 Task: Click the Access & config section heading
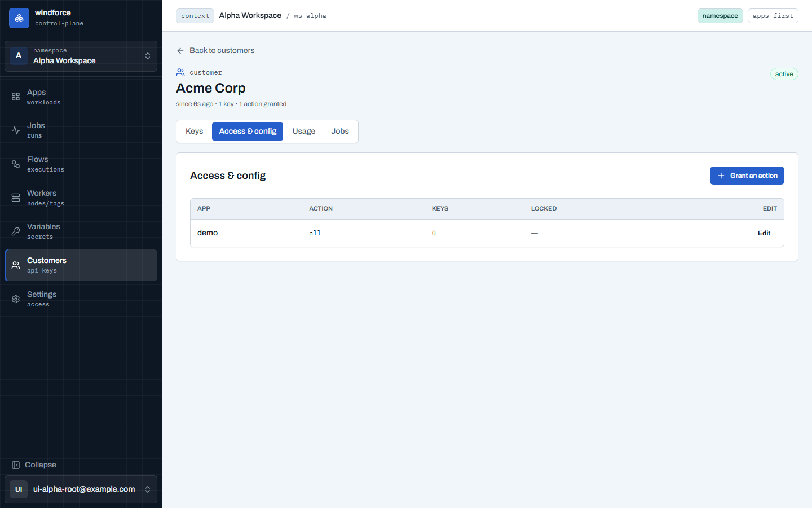tap(228, 176)
